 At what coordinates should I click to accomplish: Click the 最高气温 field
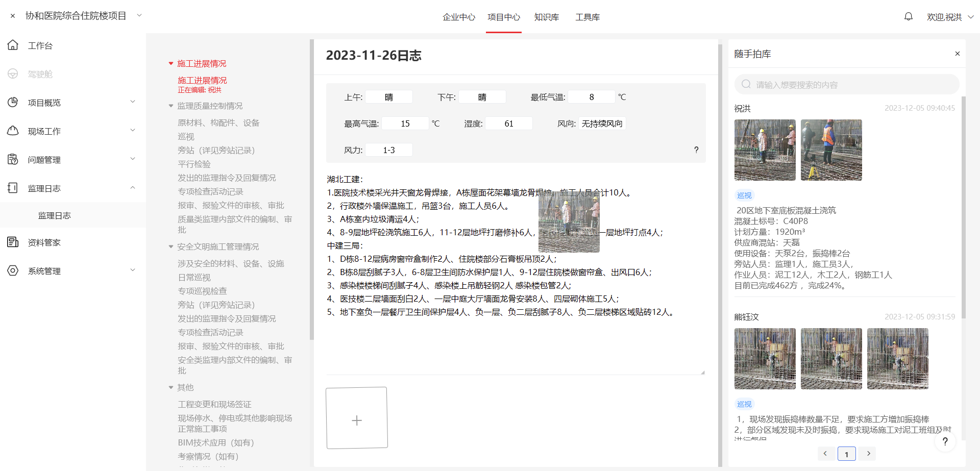click(x=405, y=123)
